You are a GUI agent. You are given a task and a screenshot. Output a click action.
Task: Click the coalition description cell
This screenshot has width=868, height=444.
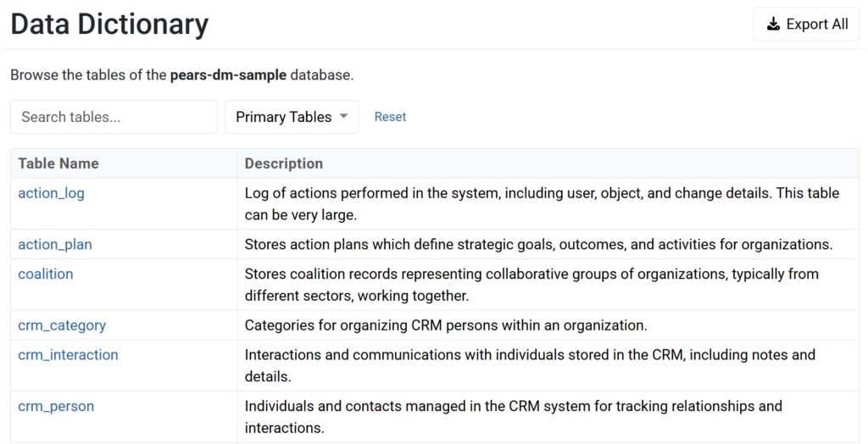coord(531,285)
